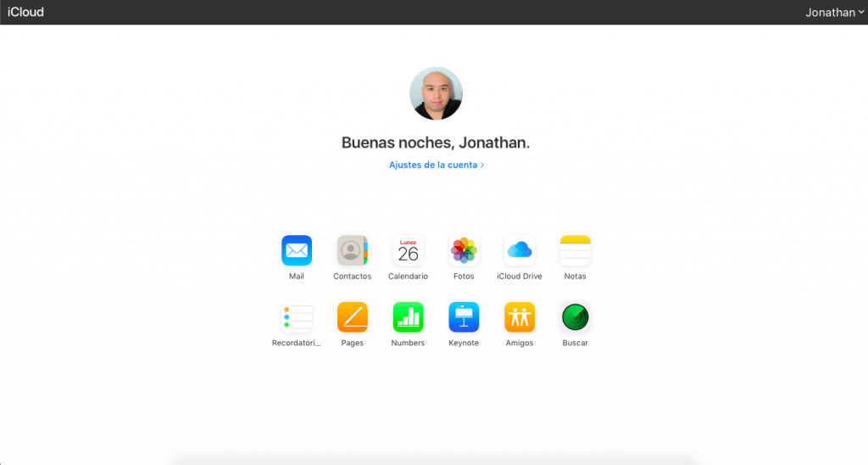Open the Amigos app icon
868x465 pixels.
tap(520, 317)
